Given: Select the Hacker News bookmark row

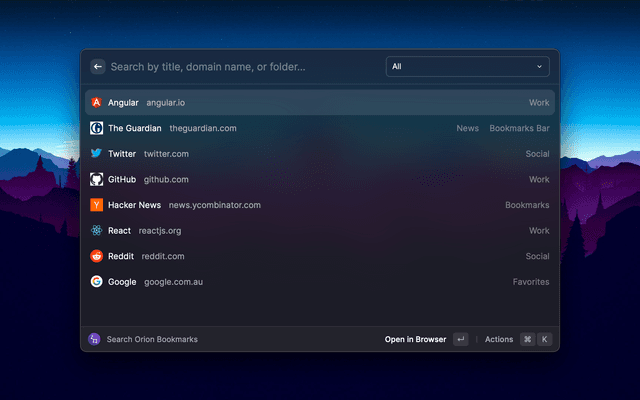Looking at the screenshot, I should coord(320,205).
